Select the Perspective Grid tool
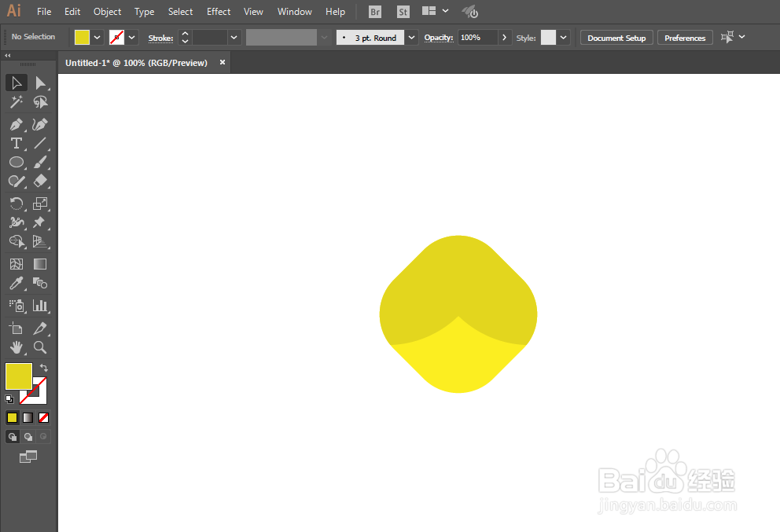Viewport: 780px width, 532px height. click(x=40, y=241)
